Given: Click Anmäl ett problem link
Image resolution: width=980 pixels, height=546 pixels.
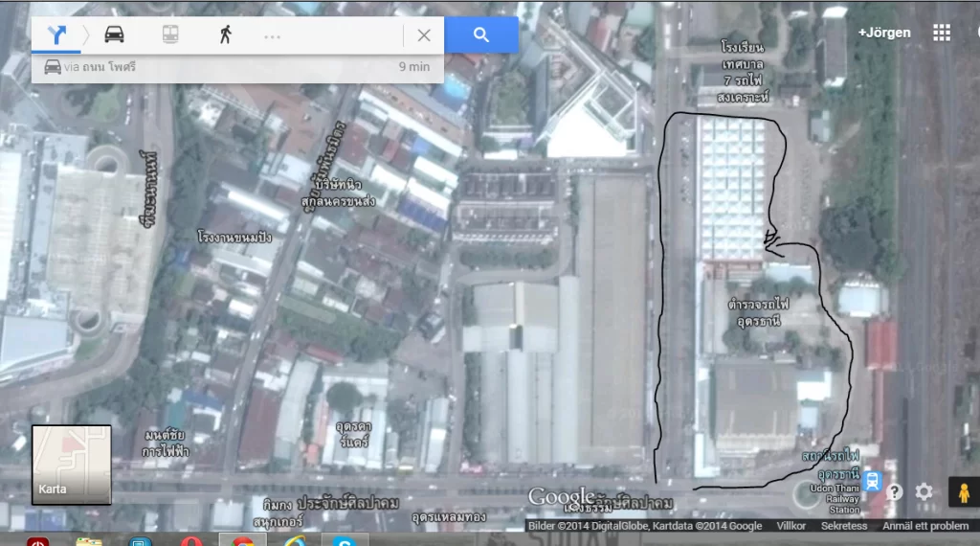Looking at the screenshot, I should pyautogui.click(x=924, y=526).
